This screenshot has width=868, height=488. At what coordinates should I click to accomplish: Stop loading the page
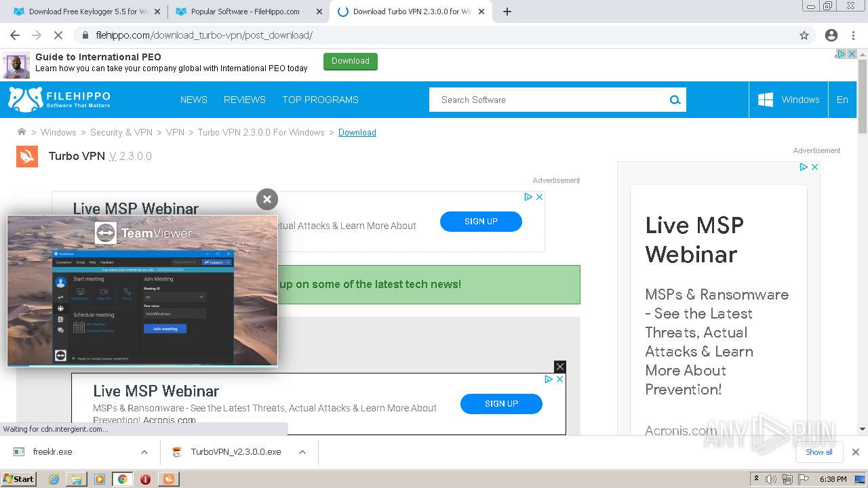(58, 35)
